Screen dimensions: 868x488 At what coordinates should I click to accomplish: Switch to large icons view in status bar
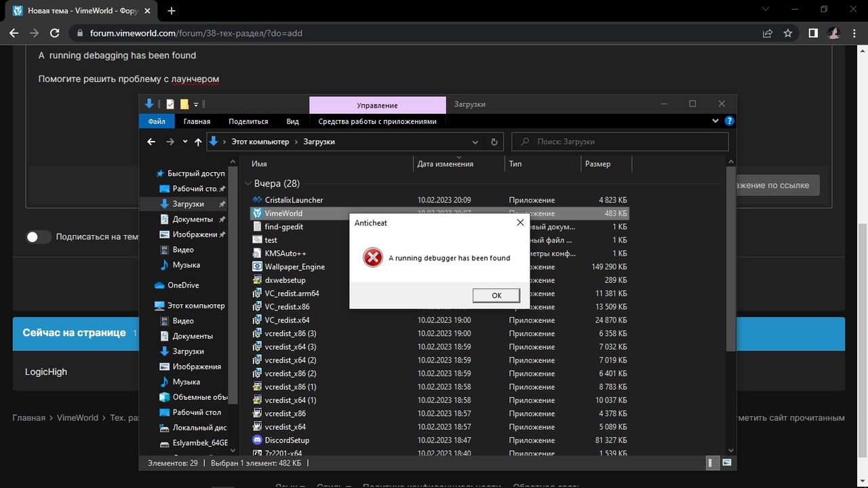pos(726,463)
